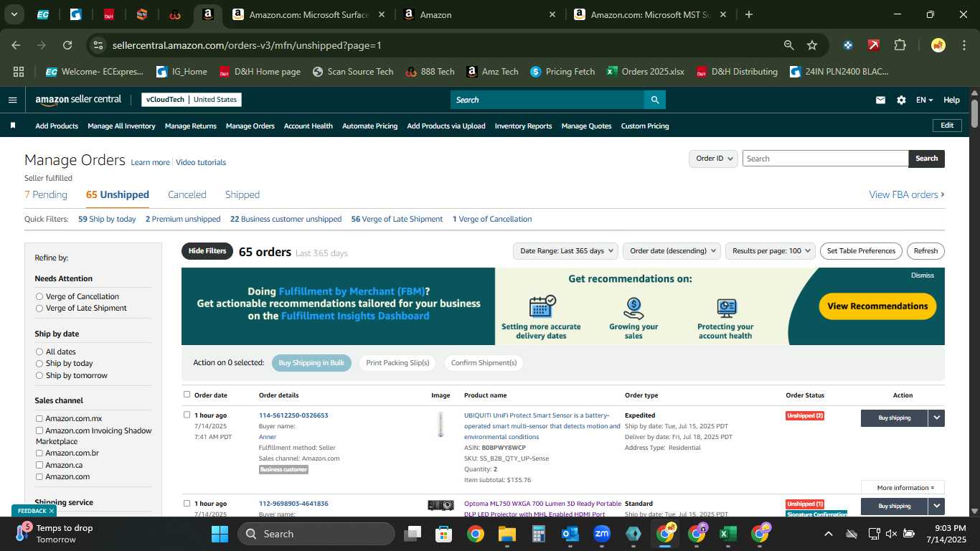
Task: Open Zoom from the taskbar
Action: pyautogui.click(x=602, y=534)
